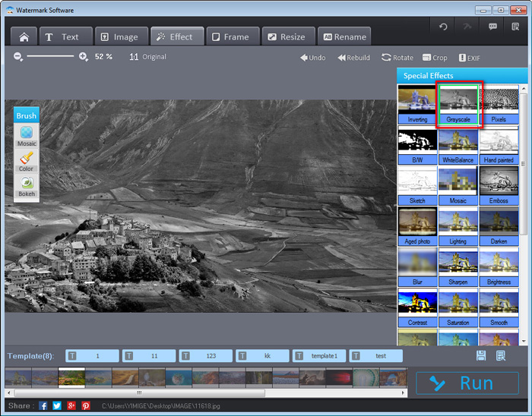Apply the Hand painted effect
532x416 pixels.
tap(499, 145)
